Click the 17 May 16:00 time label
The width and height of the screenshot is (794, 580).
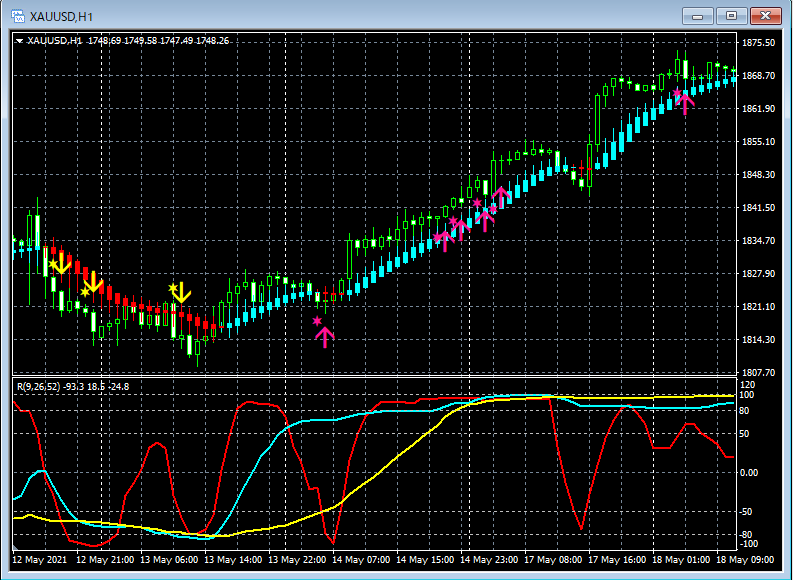(617, 560)
